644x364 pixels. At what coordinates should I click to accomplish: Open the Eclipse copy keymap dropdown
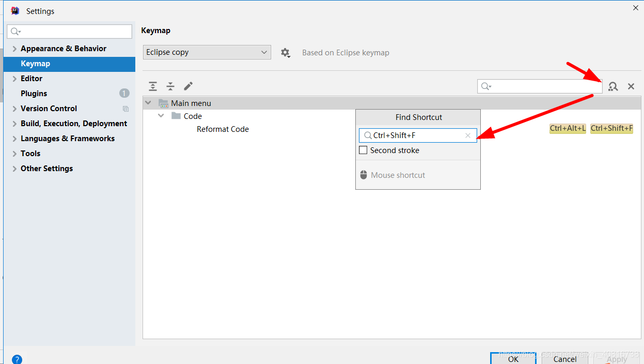point(207,52)
